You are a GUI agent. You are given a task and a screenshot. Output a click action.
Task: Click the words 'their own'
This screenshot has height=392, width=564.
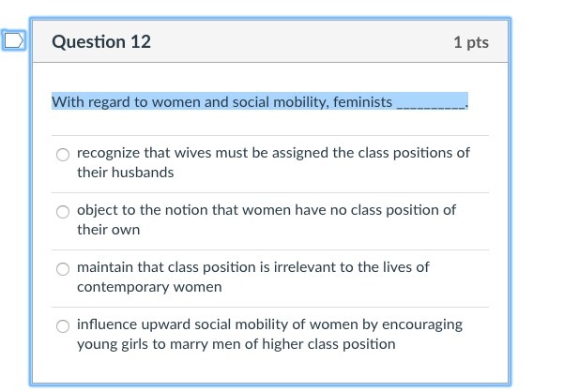[x=108, y=230]
